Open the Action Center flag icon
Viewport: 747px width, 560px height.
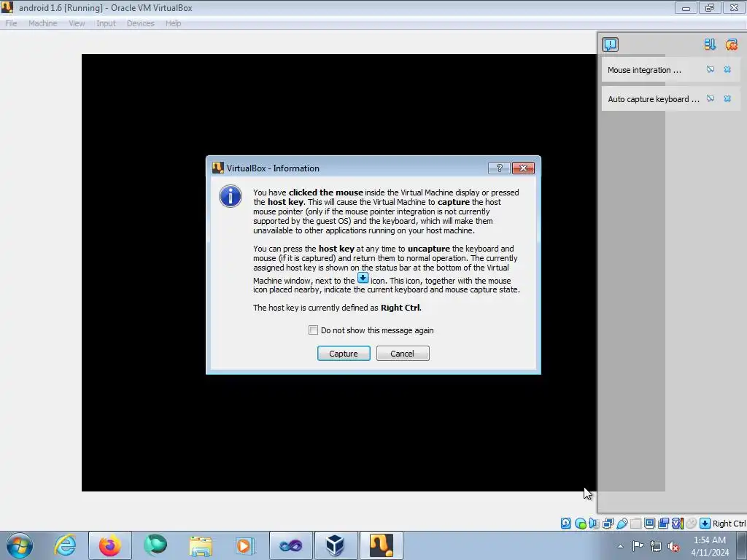click(638, 546)
